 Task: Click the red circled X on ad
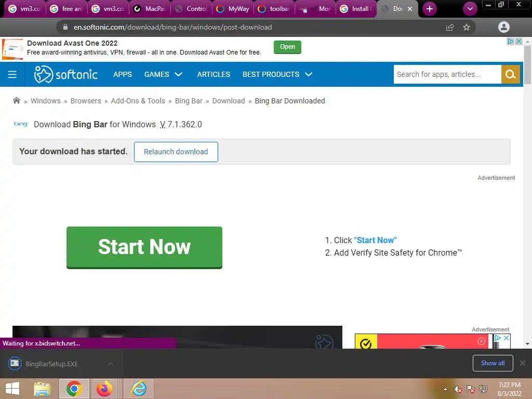point(482,341)
